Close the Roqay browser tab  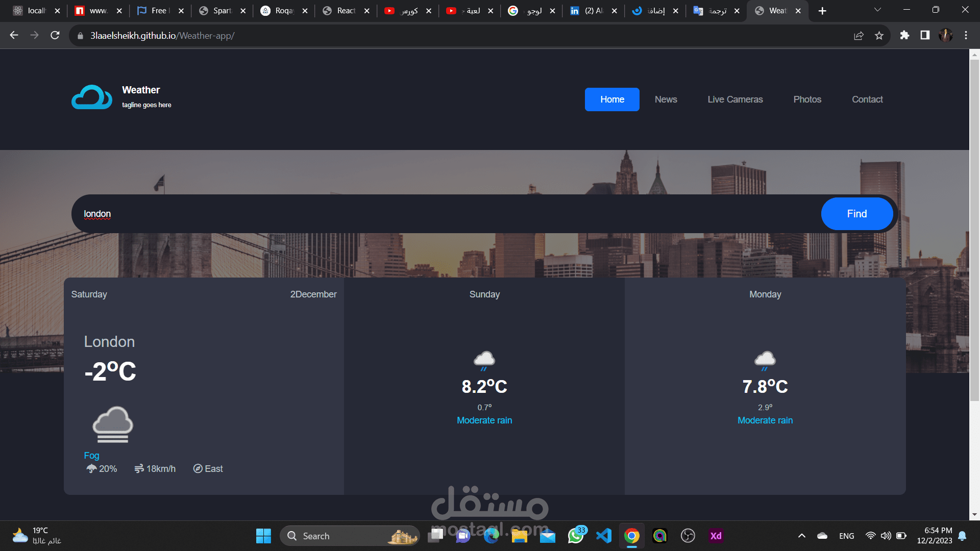click(x=305, y=11)
